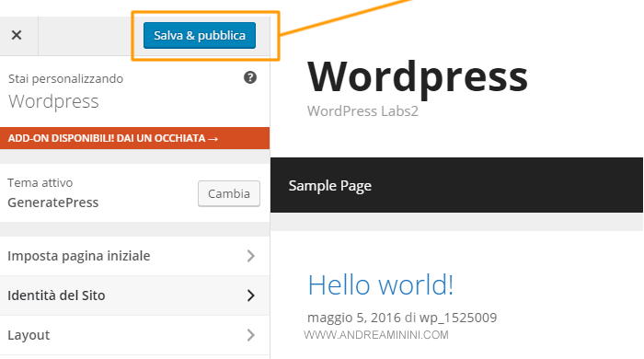Close the Customizer with the X icon
Image resolution: width=644 pixels, height=359 pixels.
tap(17, 35)
